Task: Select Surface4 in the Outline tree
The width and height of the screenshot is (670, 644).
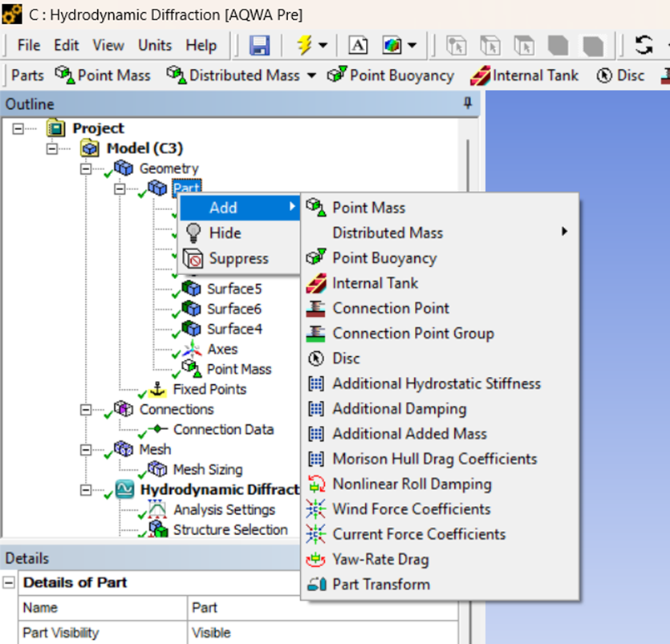Action: 234,330
